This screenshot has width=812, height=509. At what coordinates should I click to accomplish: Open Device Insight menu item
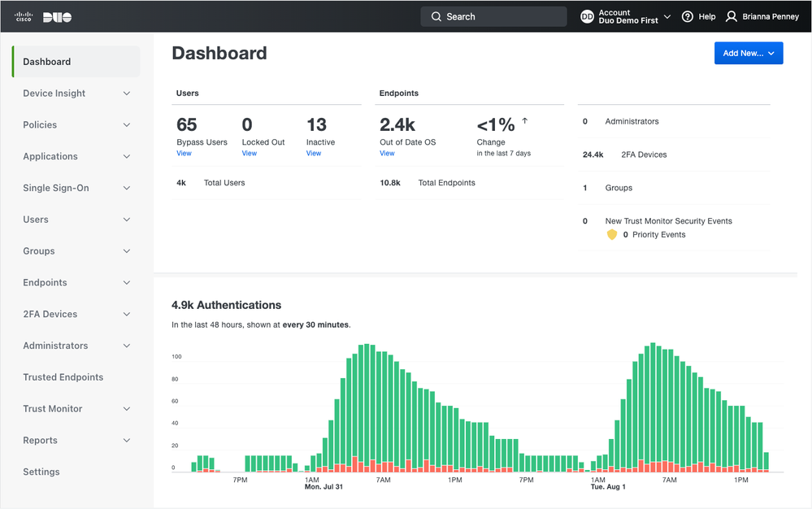pyautogui.click(x=54, y=94)
